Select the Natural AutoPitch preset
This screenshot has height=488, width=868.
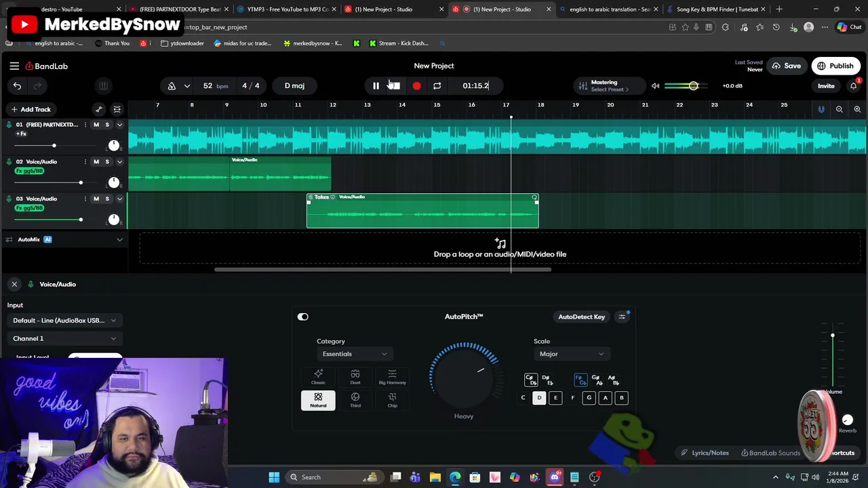[x=318, y=400]
